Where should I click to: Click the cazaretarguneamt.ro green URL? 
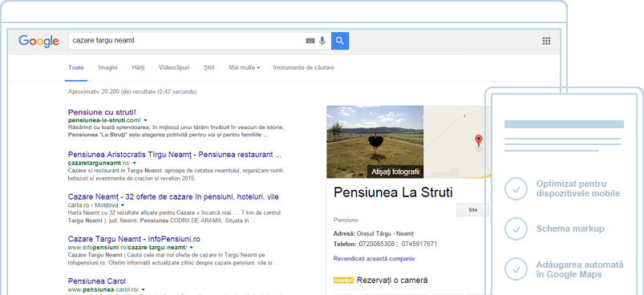click(x=99, y=163)
